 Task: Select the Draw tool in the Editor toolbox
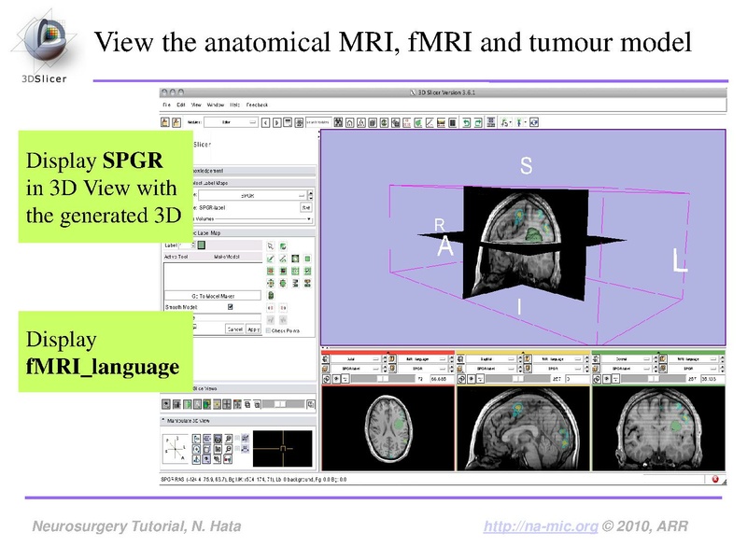click(283, 259)
